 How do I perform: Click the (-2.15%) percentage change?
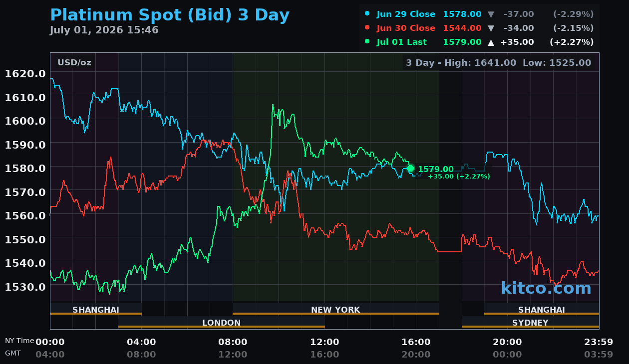pos(573,28)
